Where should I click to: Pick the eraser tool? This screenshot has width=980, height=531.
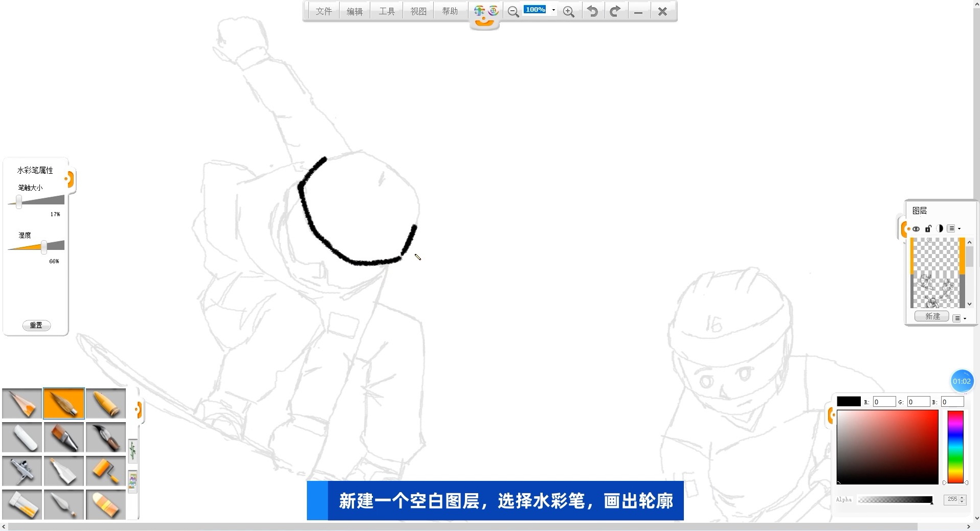click(x=106, y=504)
